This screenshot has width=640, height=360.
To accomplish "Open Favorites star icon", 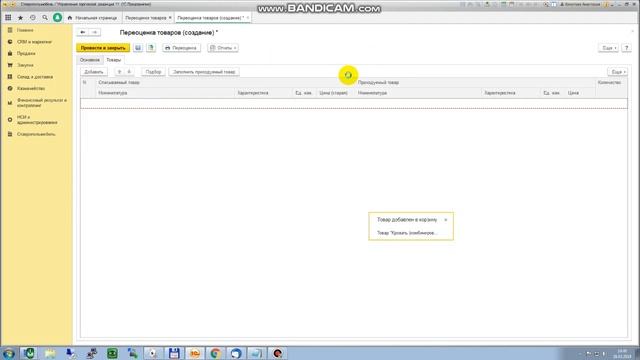I will coord(20,18).
